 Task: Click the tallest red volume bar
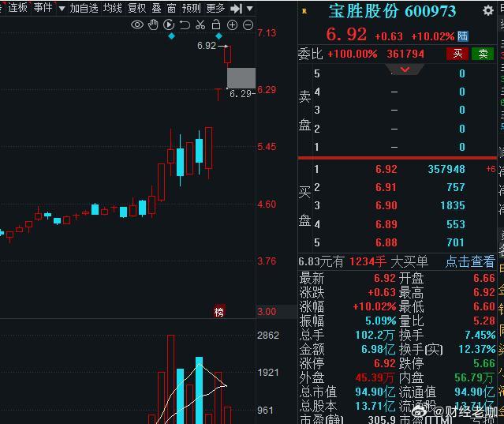pos(170,379)
